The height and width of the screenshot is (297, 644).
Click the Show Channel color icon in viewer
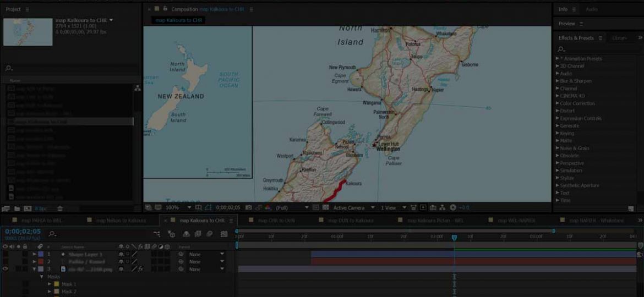coord(268,208)
